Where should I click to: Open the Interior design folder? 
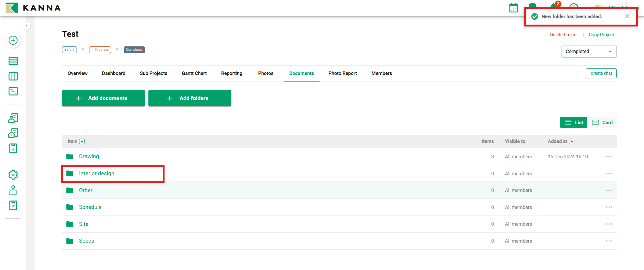pyautogui.click(x=96, y=173)
